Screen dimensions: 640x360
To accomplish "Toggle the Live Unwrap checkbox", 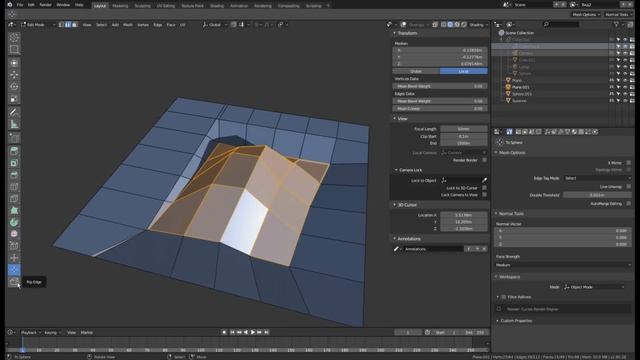I will point(629,187).
